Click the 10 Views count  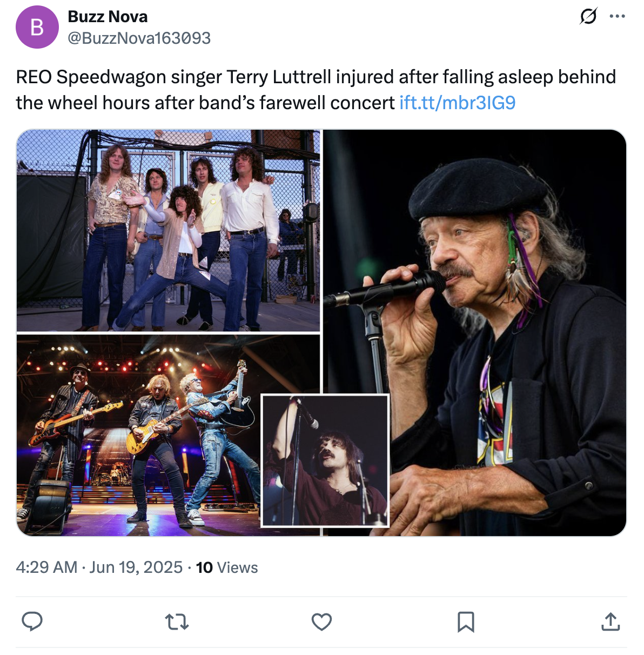pos(227,567)
